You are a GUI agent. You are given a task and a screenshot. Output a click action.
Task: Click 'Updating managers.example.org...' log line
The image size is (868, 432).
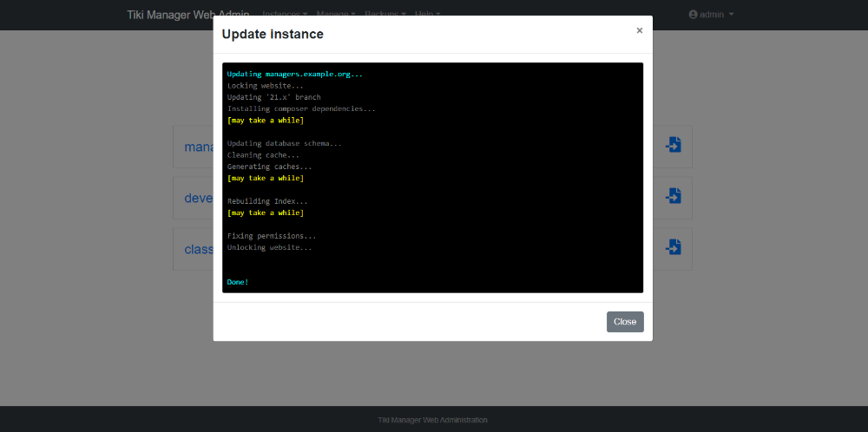295,74
